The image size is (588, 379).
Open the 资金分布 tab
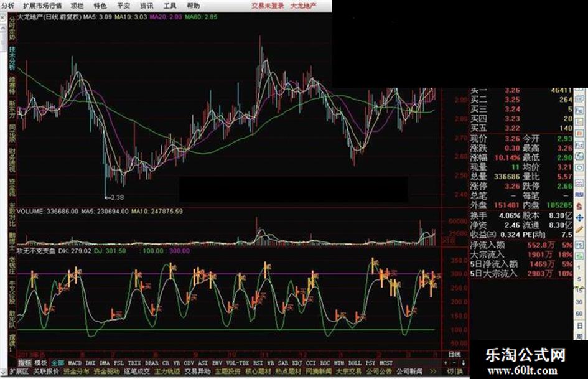pyautogui.click(x=76, y=372)
